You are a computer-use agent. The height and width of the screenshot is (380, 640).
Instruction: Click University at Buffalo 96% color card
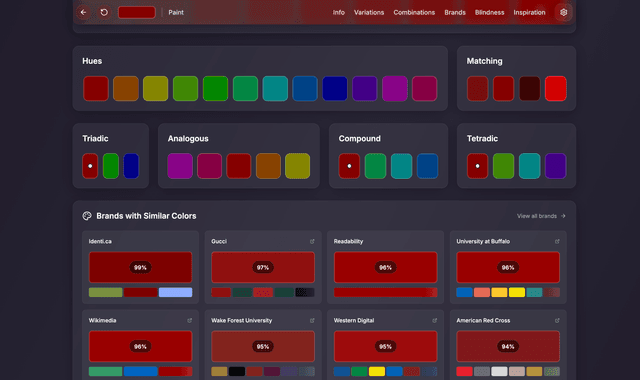click(x=508, y=267)
